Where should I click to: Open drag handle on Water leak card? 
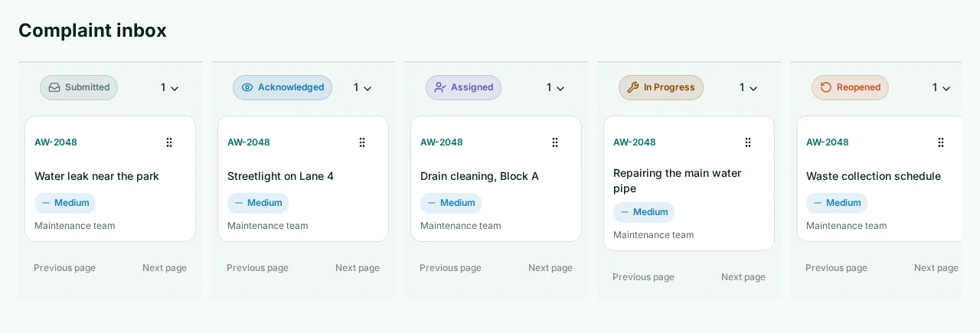point(169,142)
